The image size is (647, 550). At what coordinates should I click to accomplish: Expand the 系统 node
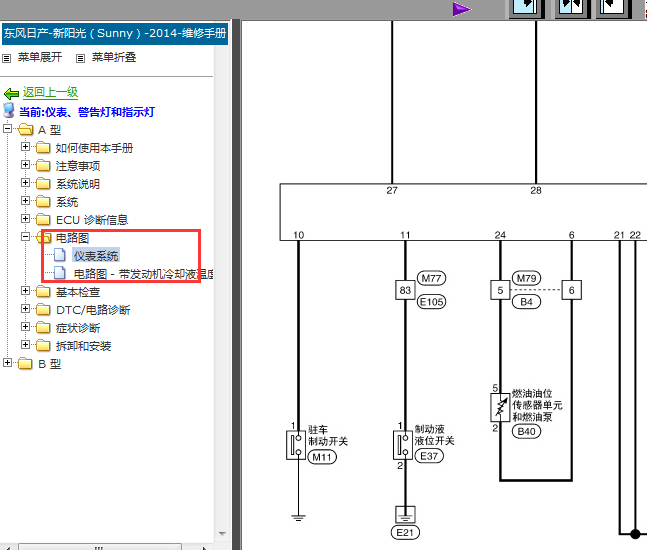[x=25, y=201]
